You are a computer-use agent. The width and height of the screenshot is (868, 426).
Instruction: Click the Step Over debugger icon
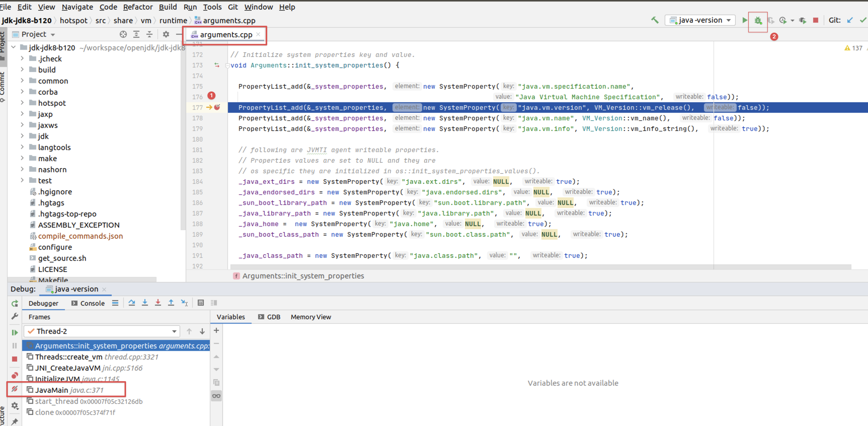pos(132,303)
